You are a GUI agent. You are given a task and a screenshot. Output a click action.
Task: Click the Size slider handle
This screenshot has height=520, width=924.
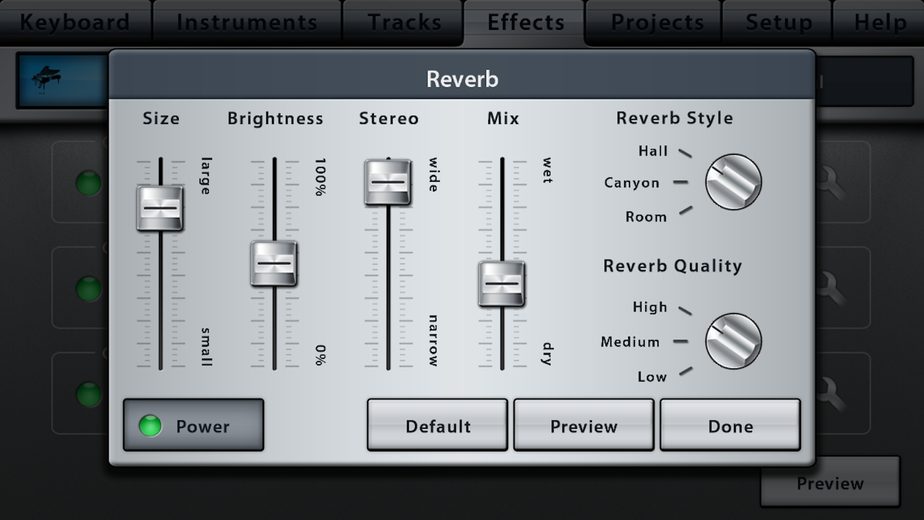(160, 208)
